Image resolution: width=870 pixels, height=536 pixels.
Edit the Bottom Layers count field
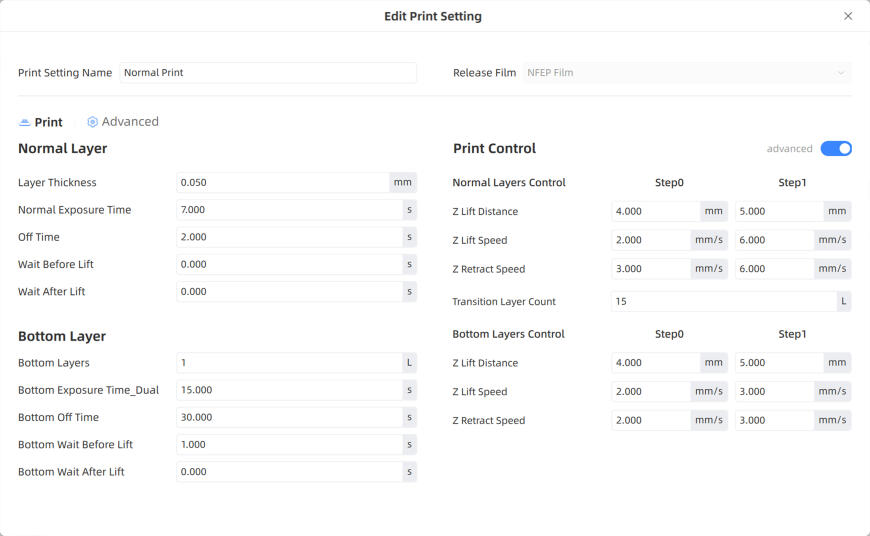click(x=290, y=363)
